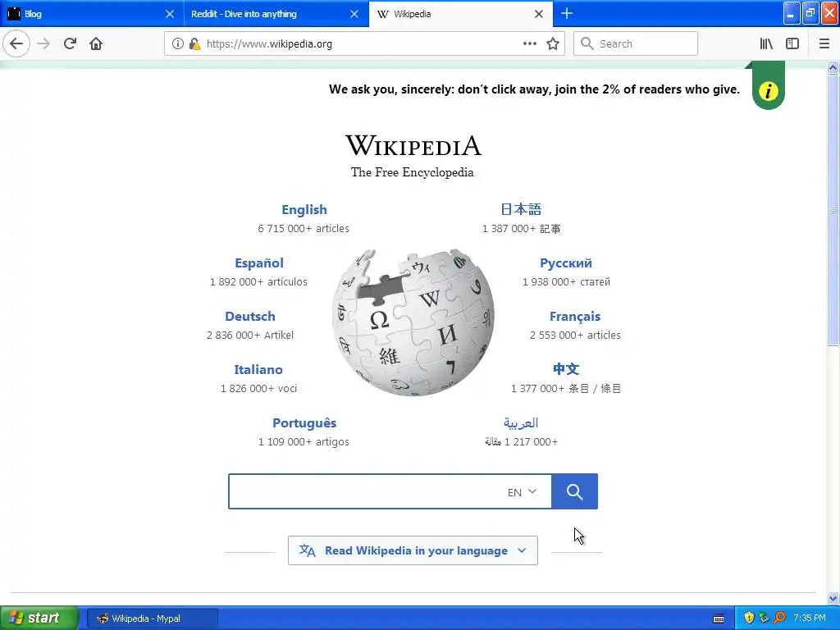Click the padlock warning security icon

tap(194, 44)
